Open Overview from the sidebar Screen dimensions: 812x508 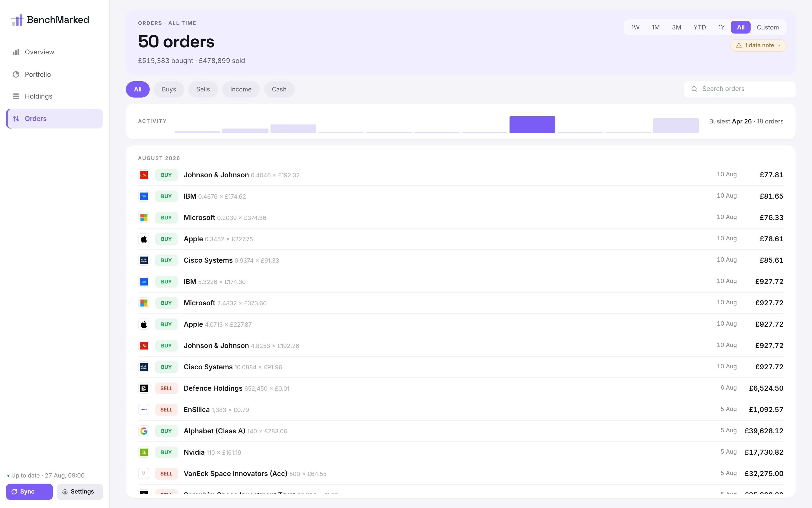coord(54,52)
